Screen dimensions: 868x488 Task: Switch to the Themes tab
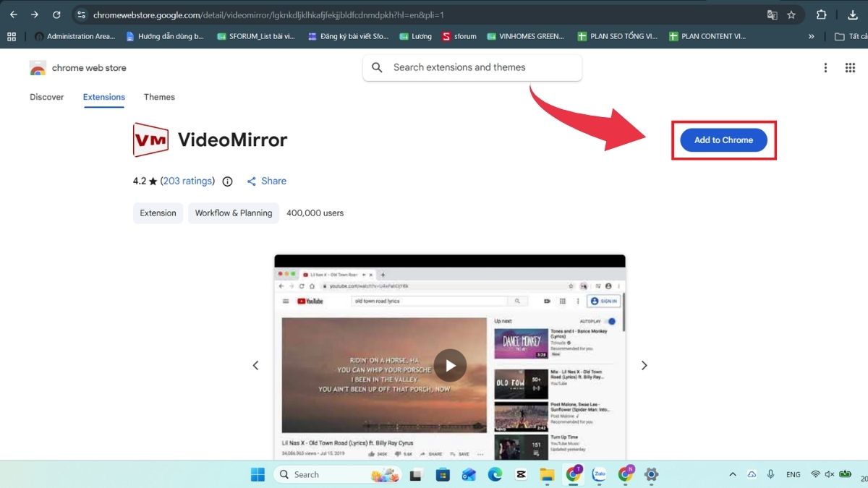159,97
